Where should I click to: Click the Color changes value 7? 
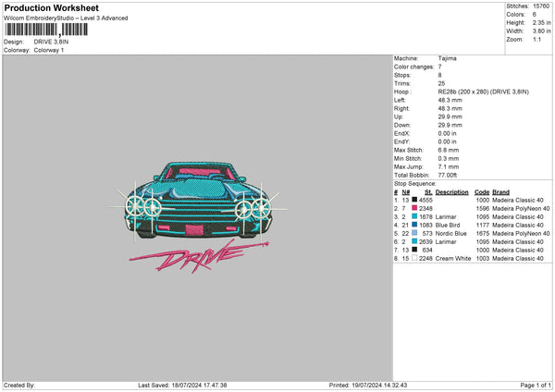(439, 67)
